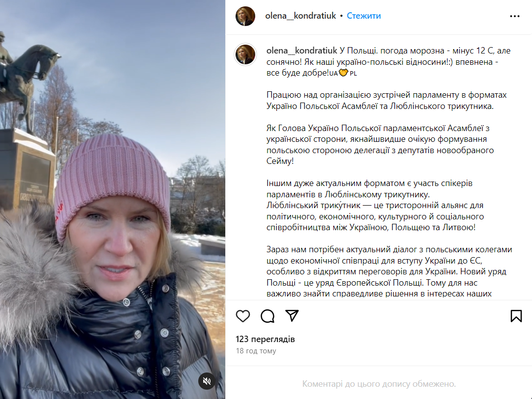
Task: Click the caption paragraph about Люблінський трикутник
Action: (375, 205)
